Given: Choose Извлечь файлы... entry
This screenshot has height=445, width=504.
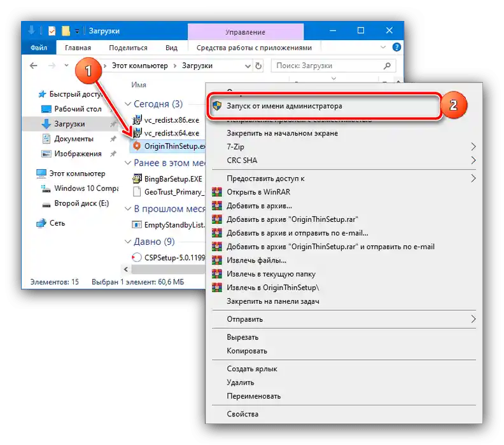Looking at the screenshot, I should tap(344, 261).
